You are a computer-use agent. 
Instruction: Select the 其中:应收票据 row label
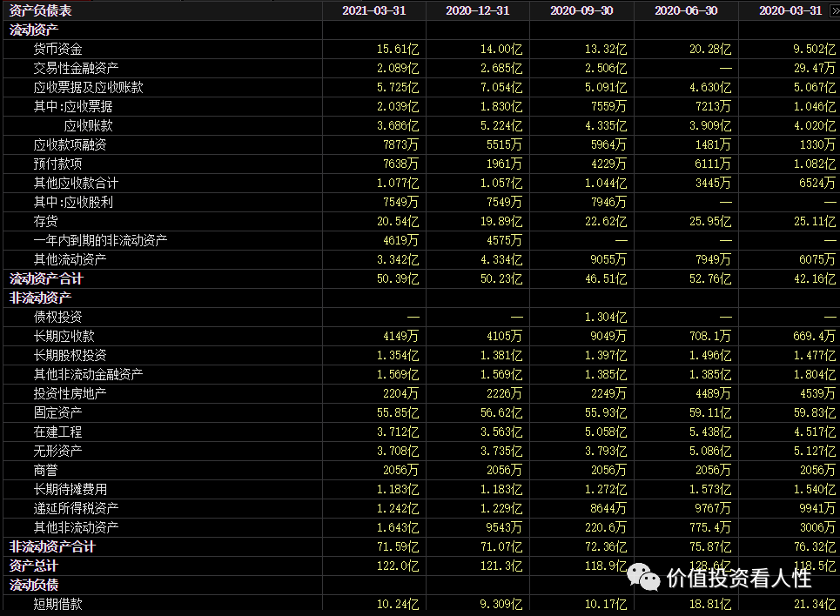(x=73, y=107)
